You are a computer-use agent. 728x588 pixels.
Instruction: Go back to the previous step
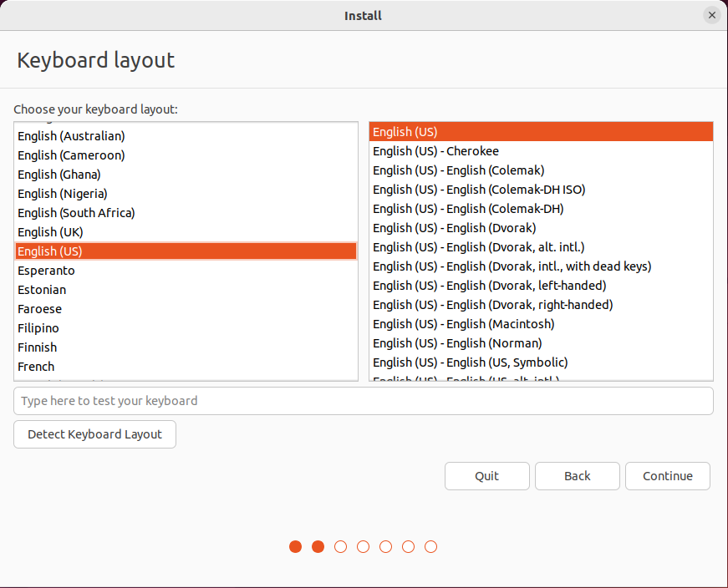point(577,476)
